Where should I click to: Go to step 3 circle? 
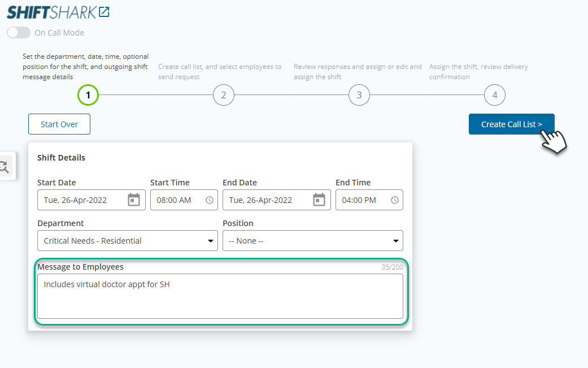click(x=359, y=95)
